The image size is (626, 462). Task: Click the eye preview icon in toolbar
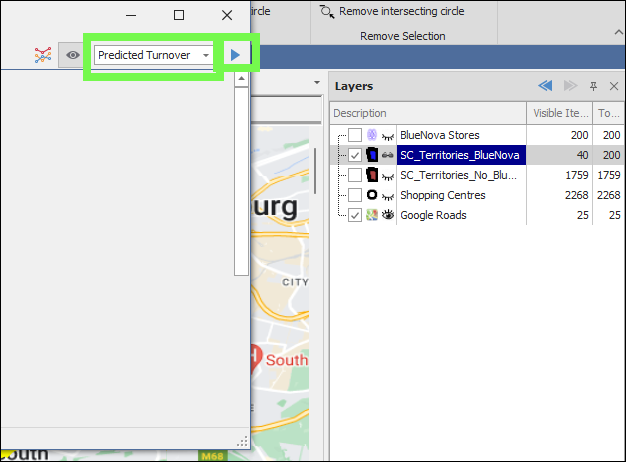tap(72, 55)
